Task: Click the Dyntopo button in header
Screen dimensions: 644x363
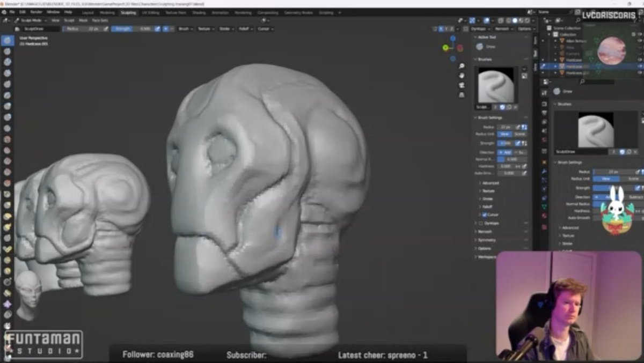Action: 480,28
